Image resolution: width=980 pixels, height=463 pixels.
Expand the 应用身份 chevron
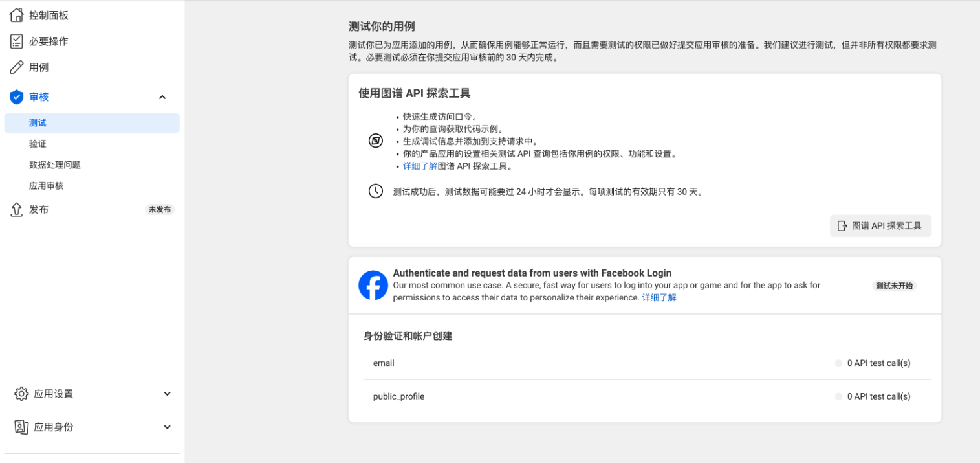pos(167,427)
